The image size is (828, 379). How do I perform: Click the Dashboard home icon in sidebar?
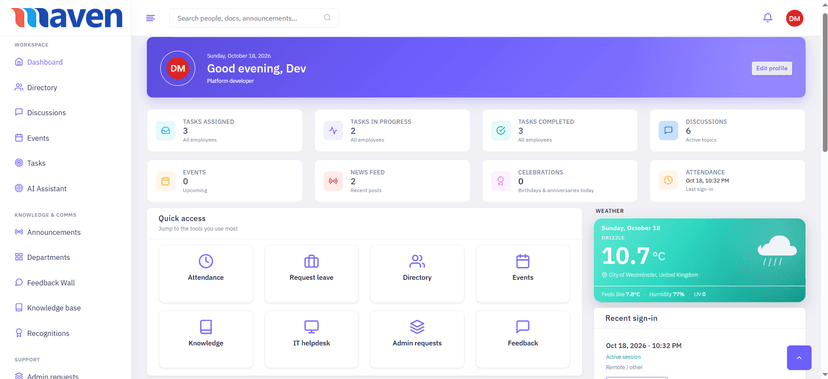click(19, 62)
